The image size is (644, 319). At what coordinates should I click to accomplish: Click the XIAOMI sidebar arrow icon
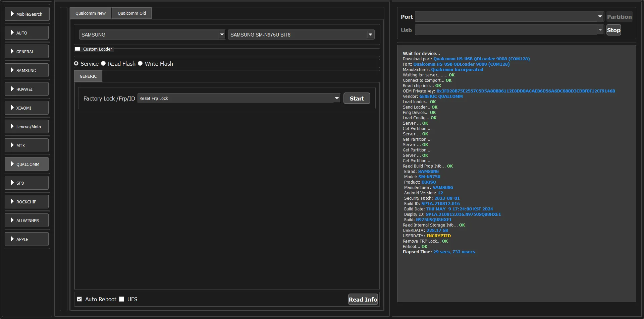pos(12,108)
